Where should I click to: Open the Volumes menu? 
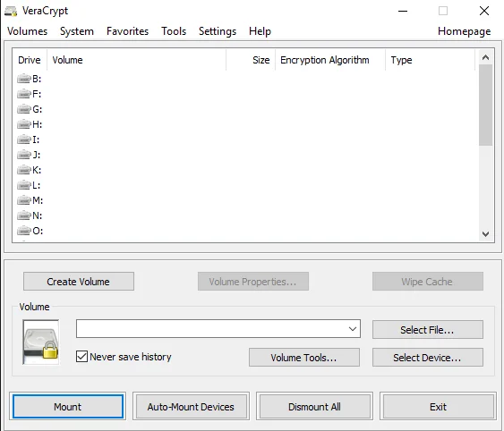[28, 31]
